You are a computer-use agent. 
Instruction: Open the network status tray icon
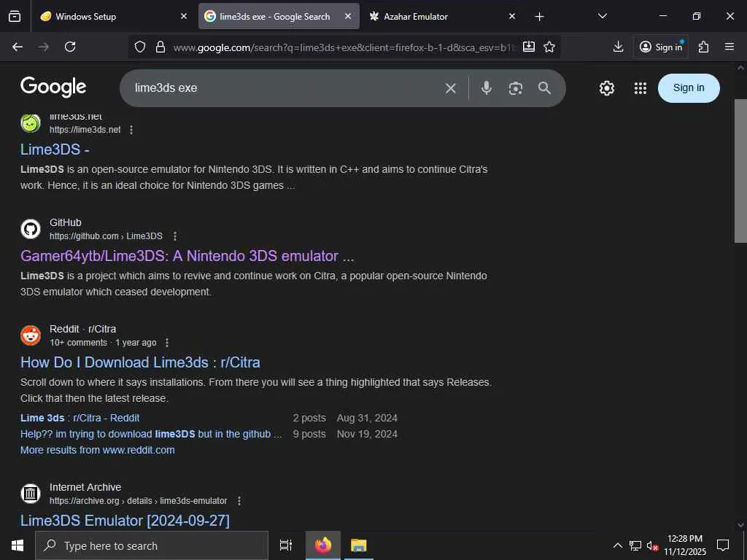pyautogui.click(x=635, y=545)
